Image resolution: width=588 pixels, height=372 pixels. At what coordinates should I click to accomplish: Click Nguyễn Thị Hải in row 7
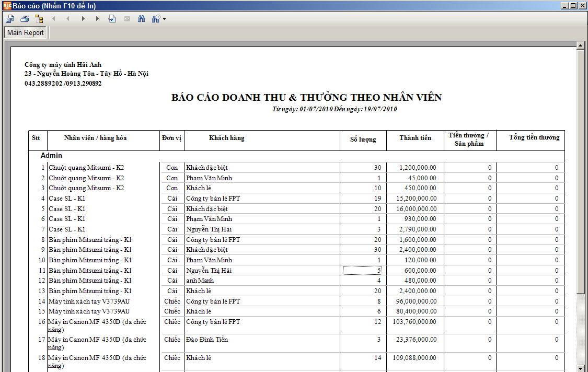tap(209, 229)
